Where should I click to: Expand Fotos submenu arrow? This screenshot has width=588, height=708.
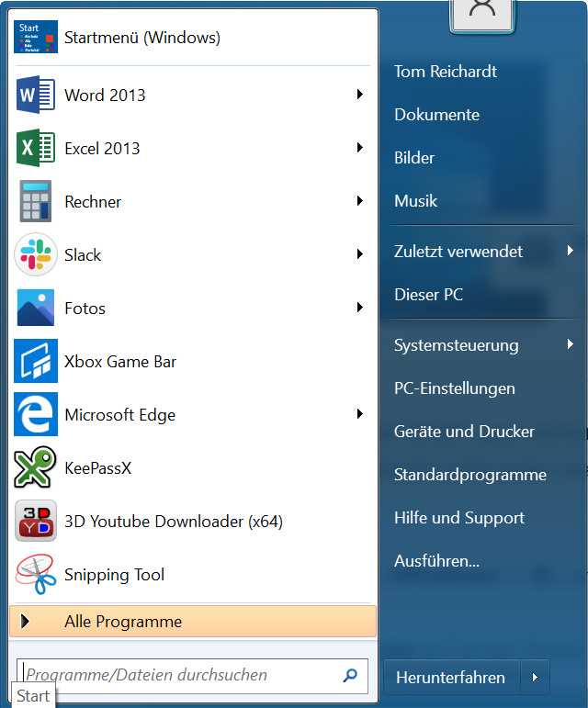pyautogui.click(x=360, y=308)
